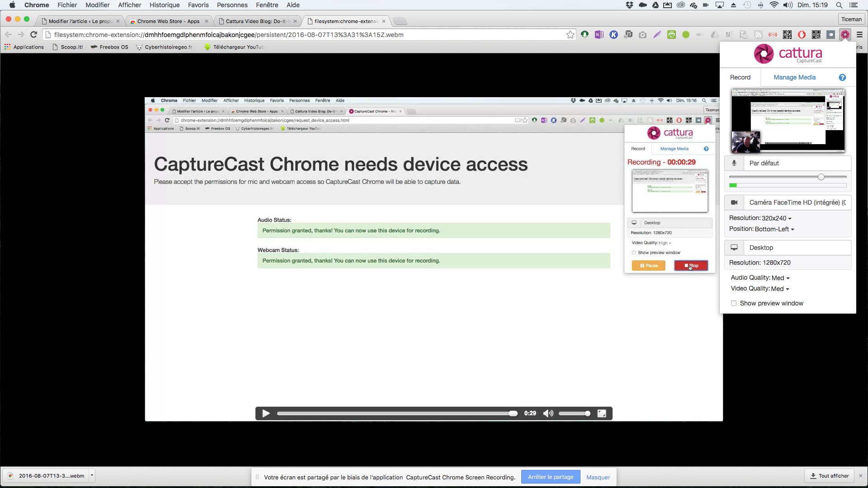Click the microphone icon beside Par défaut
868x488 pixels.
point(734,163)
